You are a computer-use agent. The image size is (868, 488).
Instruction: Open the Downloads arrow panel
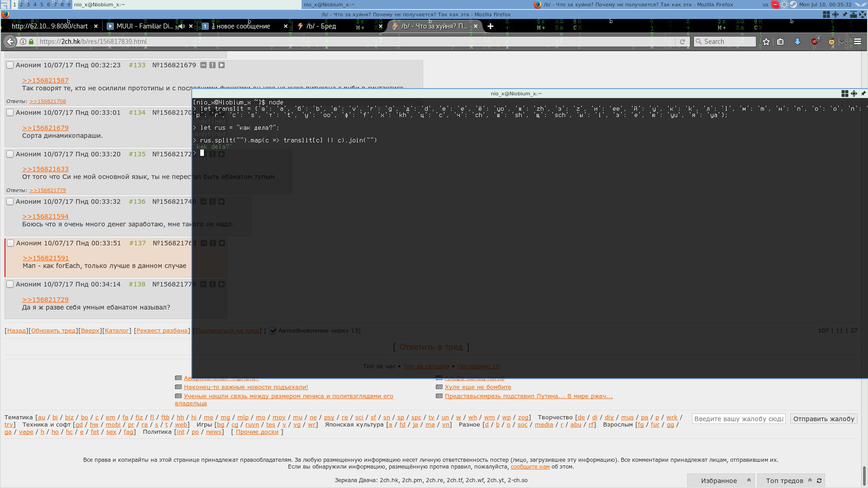797,42
